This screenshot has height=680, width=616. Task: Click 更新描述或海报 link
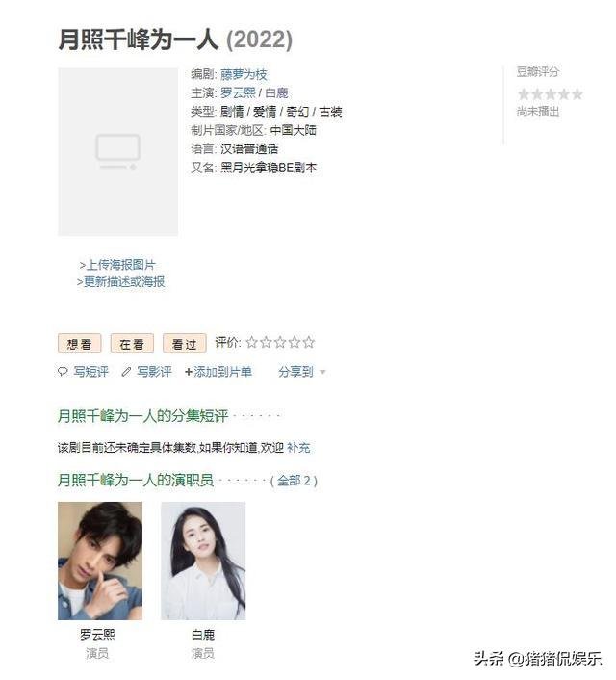pos(124,281)
